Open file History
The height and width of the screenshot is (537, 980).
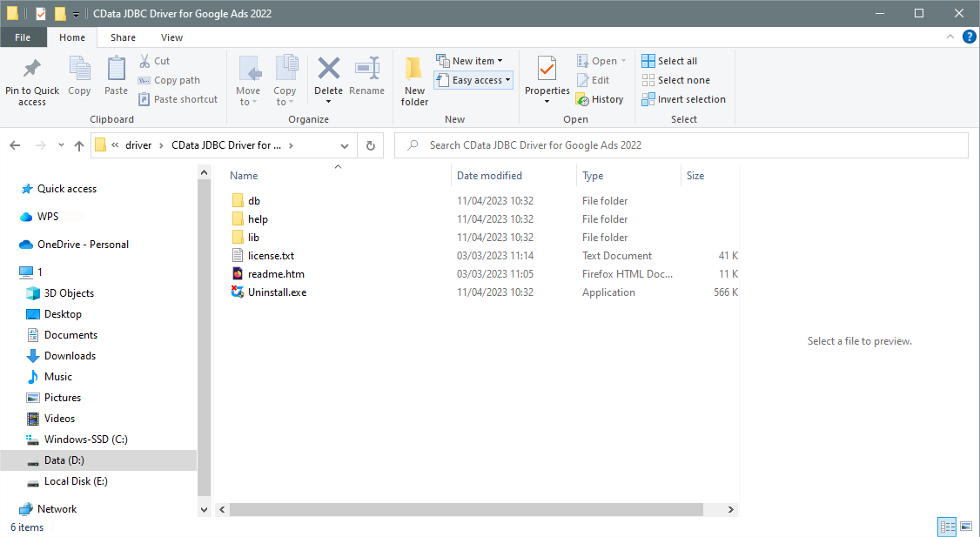(x=600, y=99)
